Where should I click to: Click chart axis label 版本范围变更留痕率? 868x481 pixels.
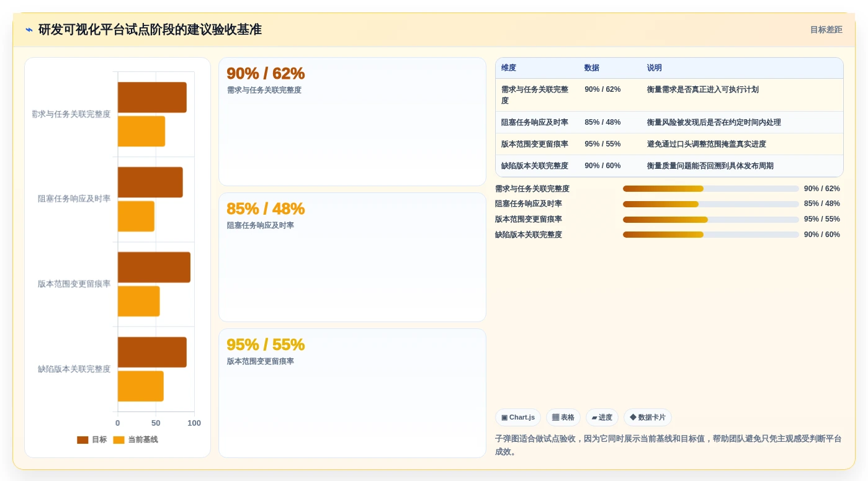[74, 284]
